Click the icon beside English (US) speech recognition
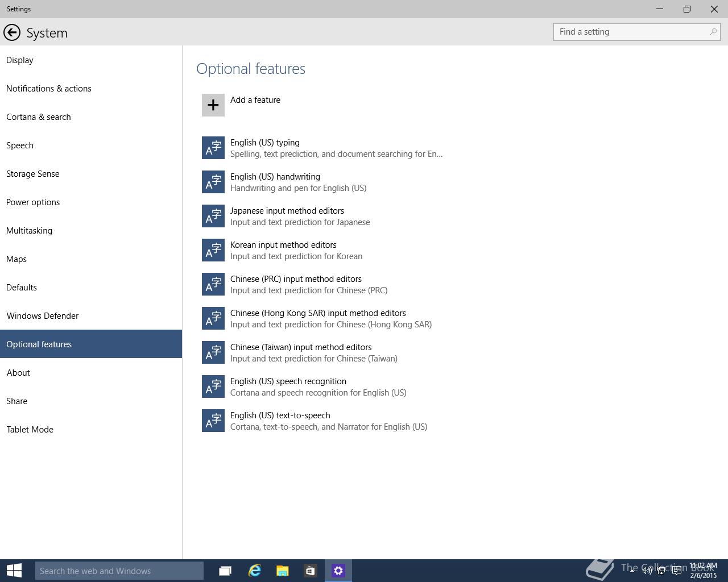 coord(213,386)
